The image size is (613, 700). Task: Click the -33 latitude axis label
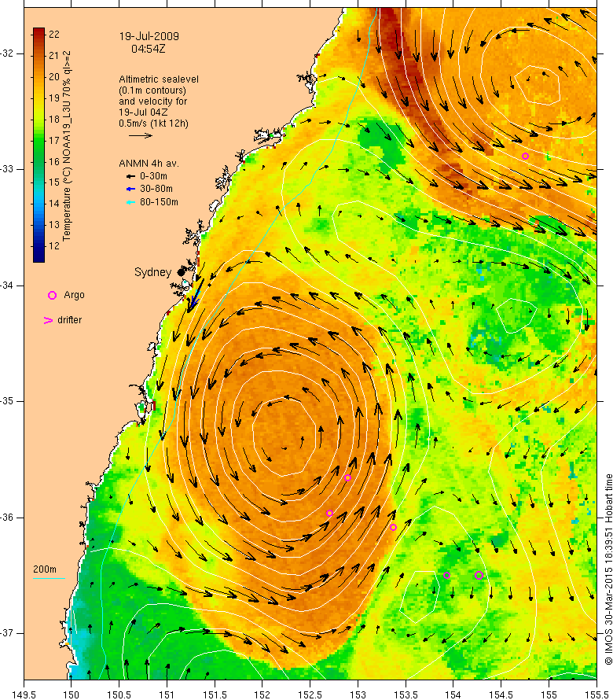pyautogui.click(x=7, y=169)
